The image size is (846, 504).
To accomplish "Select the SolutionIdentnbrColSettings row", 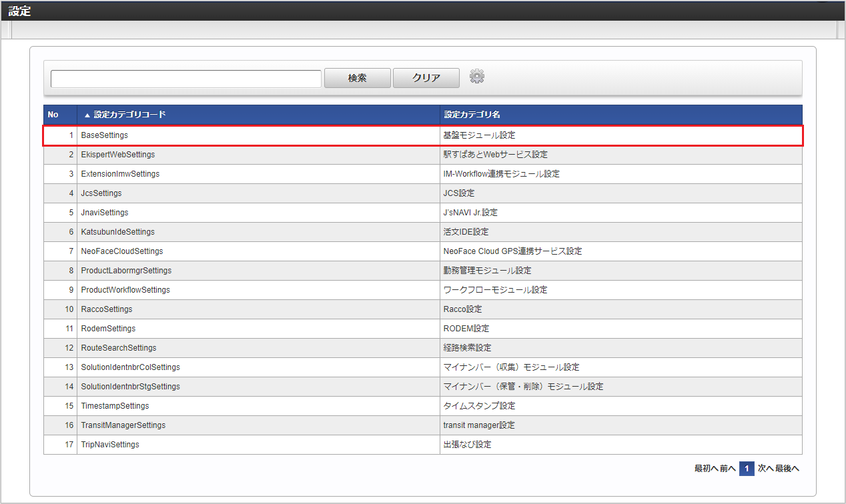I will pyautogui.click(x=423, y=367).
